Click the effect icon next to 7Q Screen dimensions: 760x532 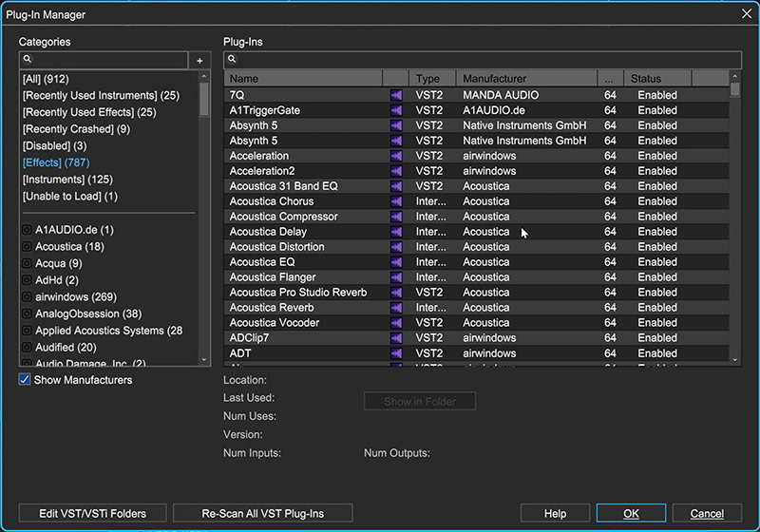coord(396,95)
